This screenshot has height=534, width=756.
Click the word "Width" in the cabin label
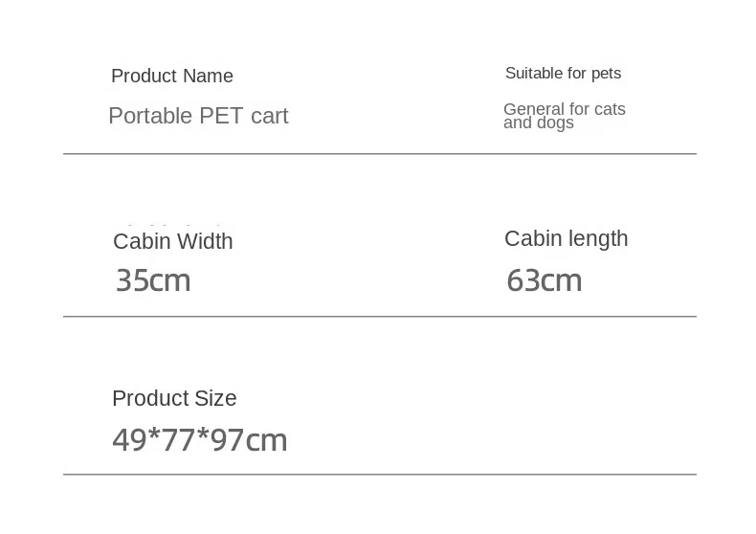(x=204, y=242)
